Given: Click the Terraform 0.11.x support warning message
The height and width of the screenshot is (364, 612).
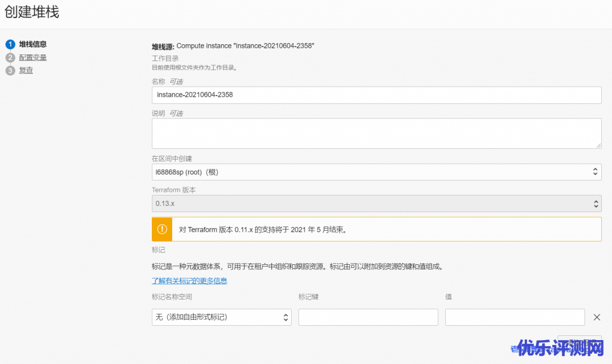Looking at the screenshot, I should 263,230.
